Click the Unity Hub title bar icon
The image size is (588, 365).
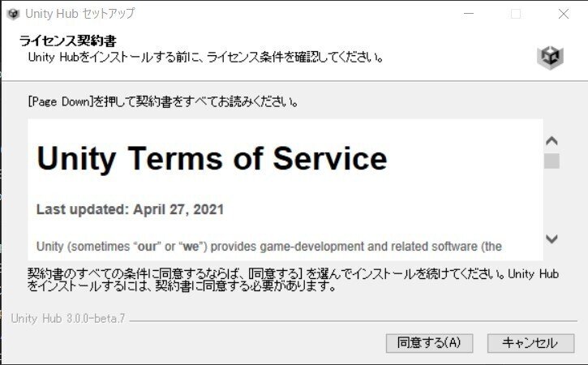13,15
